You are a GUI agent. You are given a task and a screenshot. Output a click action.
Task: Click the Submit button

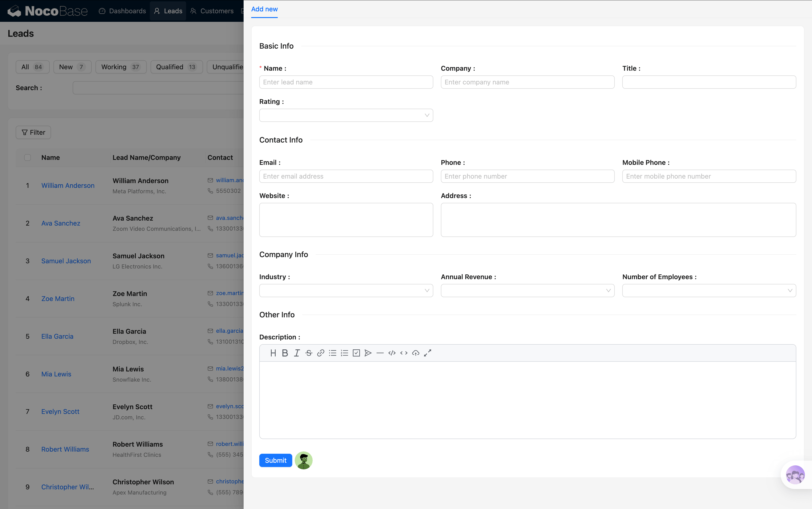pos(275,460)
